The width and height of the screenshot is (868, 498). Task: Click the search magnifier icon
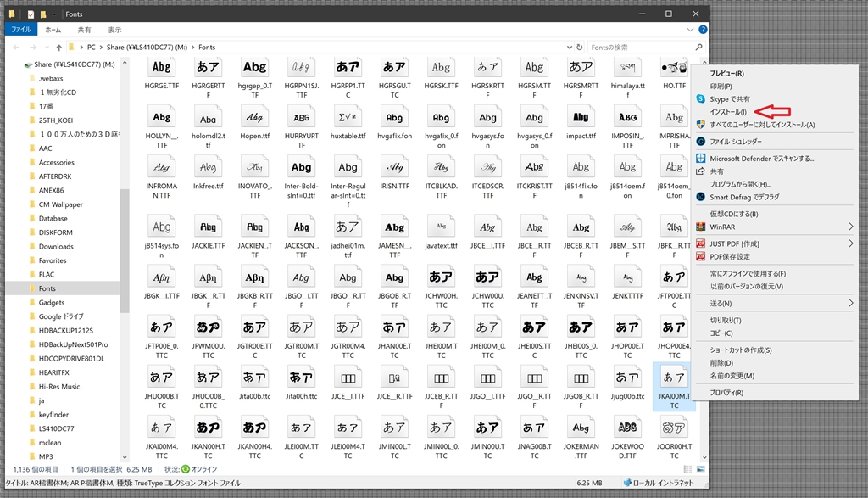click(x=699, y=48)
